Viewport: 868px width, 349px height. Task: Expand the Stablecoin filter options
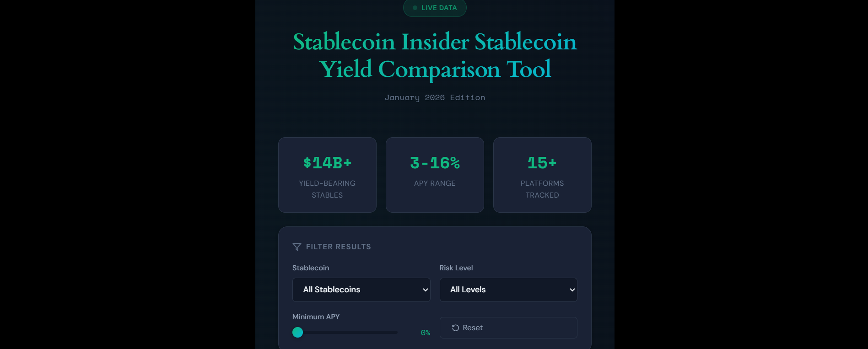tap(361, 290)
